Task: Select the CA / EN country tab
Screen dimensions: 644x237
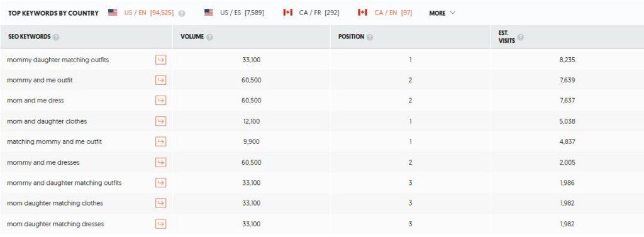Action: 385,13
